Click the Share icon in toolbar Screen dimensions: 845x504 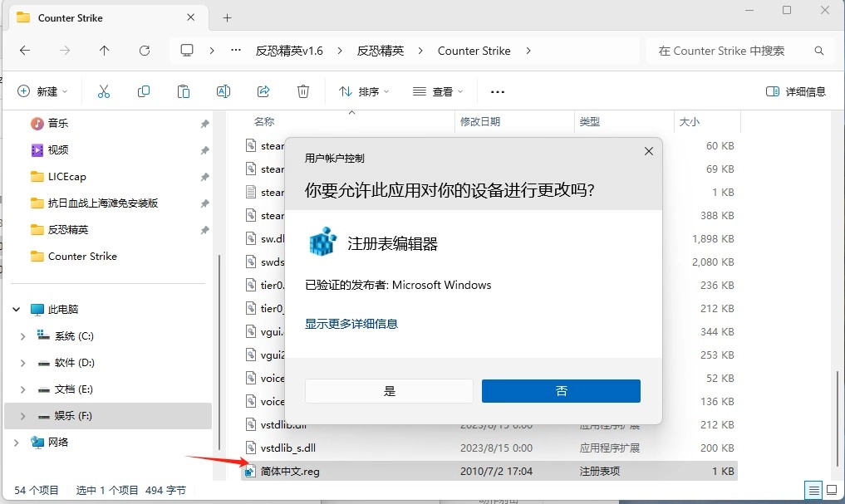point(263,91)
